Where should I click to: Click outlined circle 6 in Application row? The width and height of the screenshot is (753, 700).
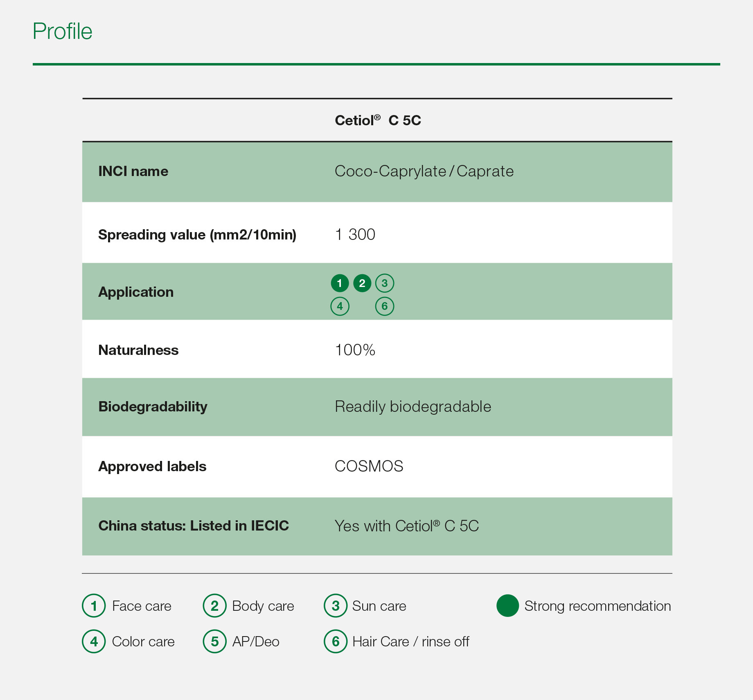pyautogui.click(x=385, y=306)
